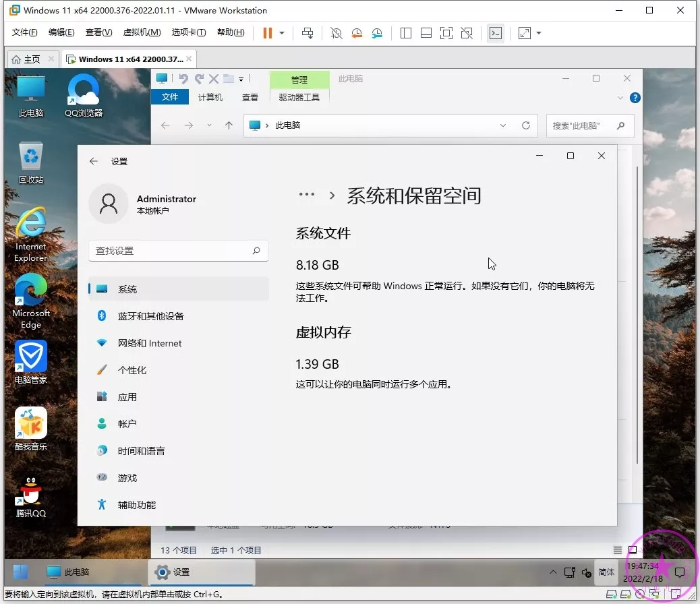Select 蓝牙和其他设备 in Settings sidebar
Image resolution: width=700 pixels, height=604 pixels.
150,316
